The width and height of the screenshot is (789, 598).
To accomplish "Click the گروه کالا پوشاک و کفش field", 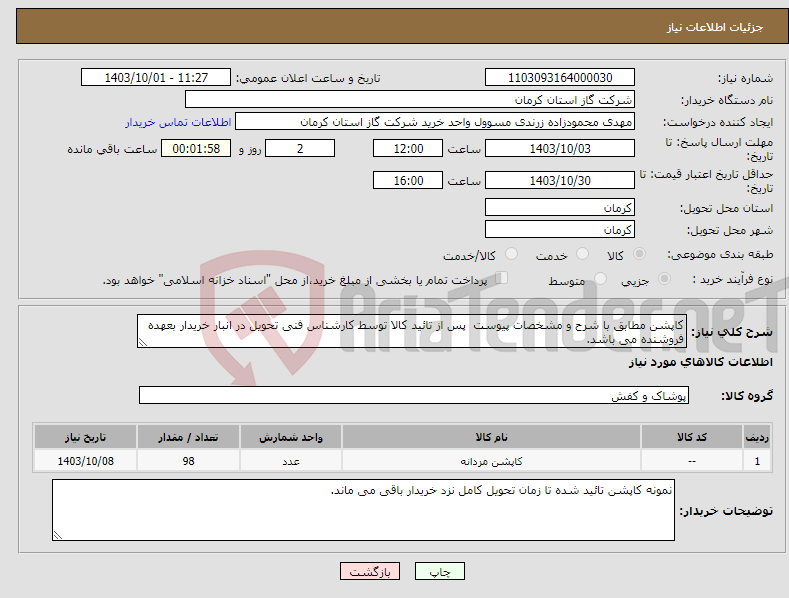I will point(414,395).
